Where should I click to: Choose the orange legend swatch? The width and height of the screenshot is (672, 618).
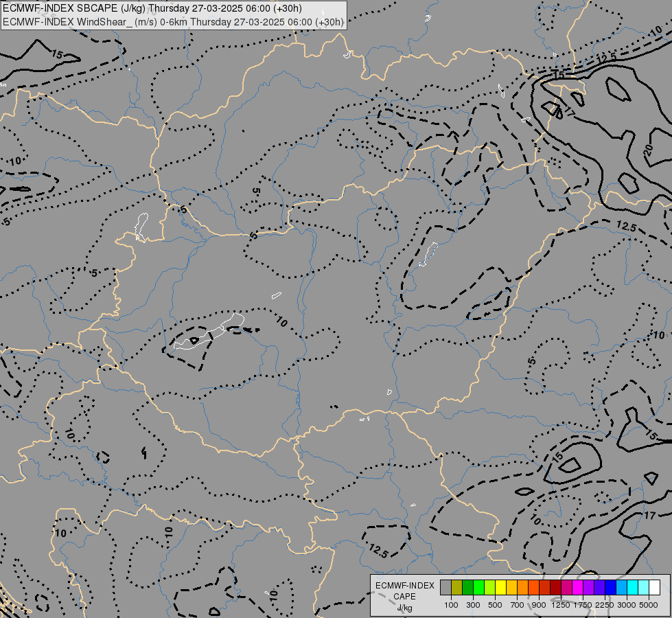tap(522, 587)
